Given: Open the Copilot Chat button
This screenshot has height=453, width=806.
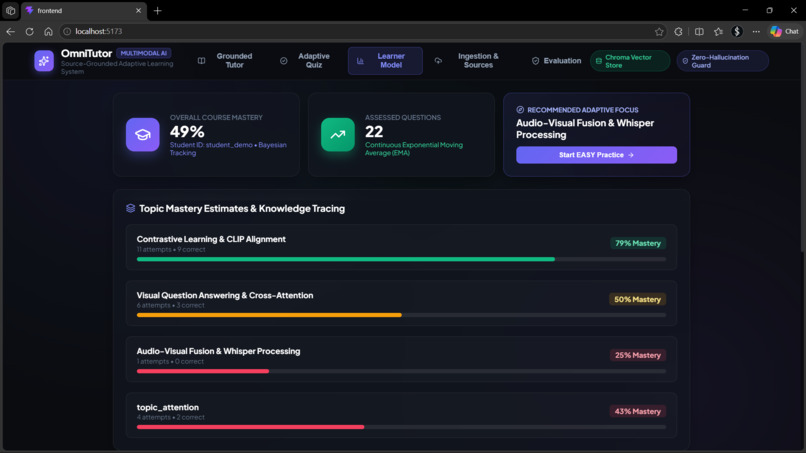Looking at the screenshot, I should click(x=784, y=31).
